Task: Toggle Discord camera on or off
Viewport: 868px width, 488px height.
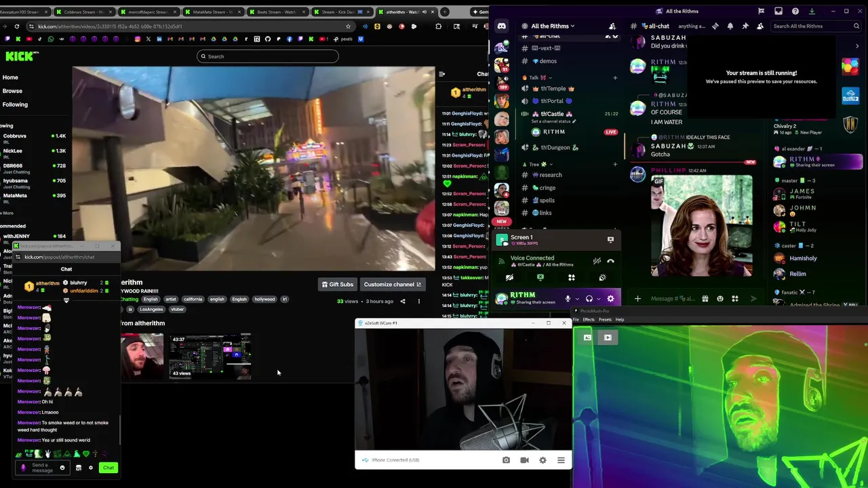Action: [509, 277]
